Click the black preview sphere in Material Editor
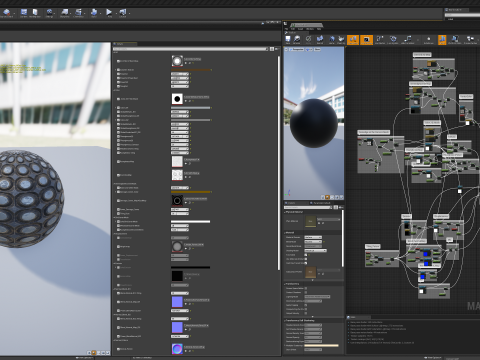480x360 pixels. 313,123
